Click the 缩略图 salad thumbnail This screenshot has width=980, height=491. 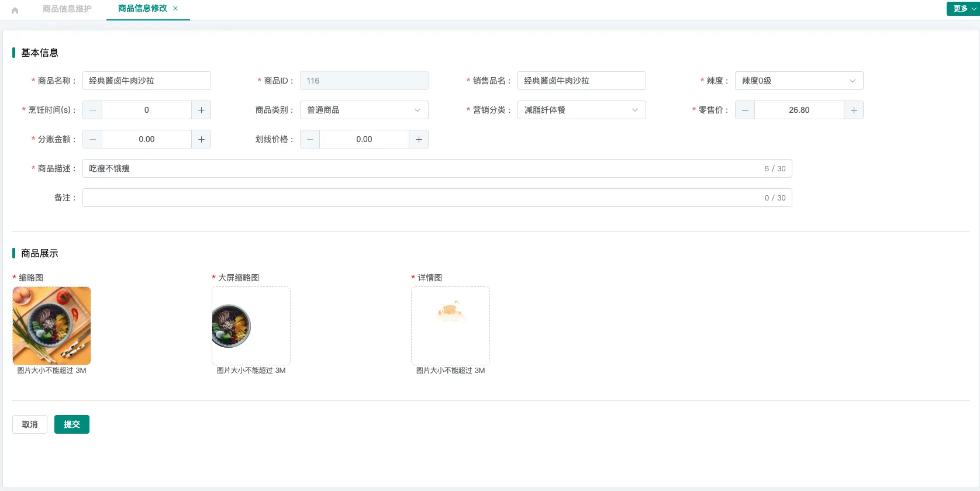pyautogui.click(x=51, y=326)
